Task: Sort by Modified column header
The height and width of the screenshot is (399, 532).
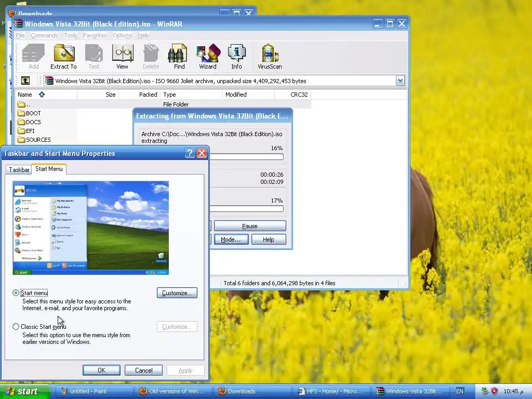Action: [249, 95]
